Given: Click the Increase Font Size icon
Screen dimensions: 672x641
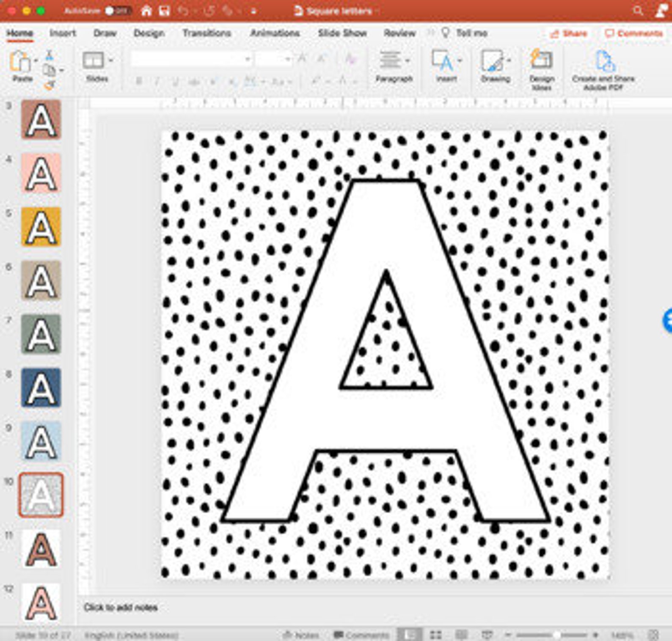Looking at the screenshot, I should pos(302,59).
